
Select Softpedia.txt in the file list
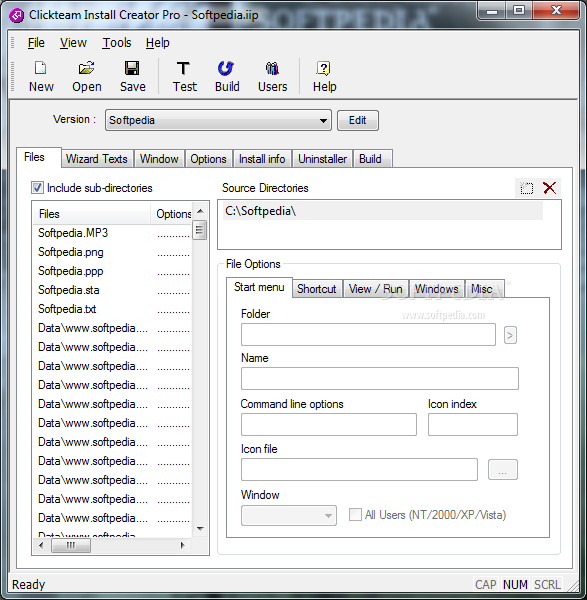(67, 309)
